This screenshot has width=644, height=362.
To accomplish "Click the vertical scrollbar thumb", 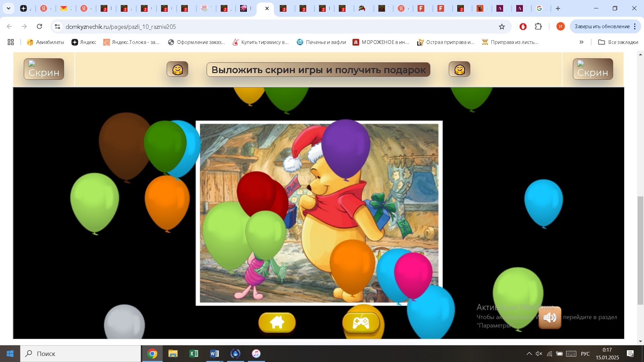I will click(640, 250).
